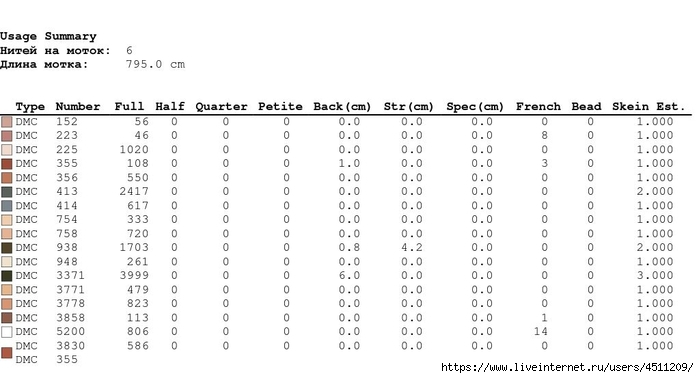Select the full stitch count 3999
The width and height of the screenshot is (699, 378).
tap(134, 275)
